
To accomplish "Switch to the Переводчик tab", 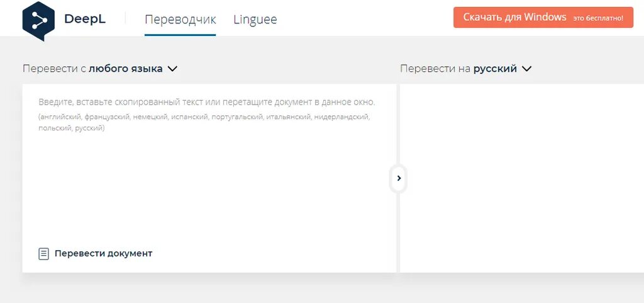I will point(180,20).
